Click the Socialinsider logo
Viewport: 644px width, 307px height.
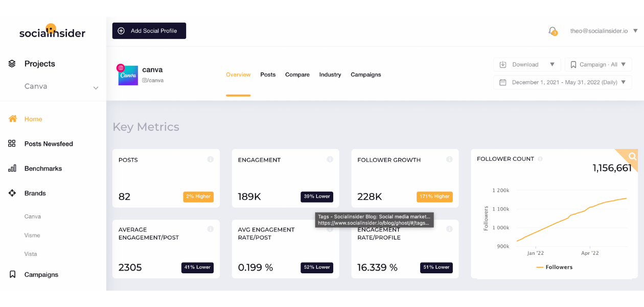[52, 31]
